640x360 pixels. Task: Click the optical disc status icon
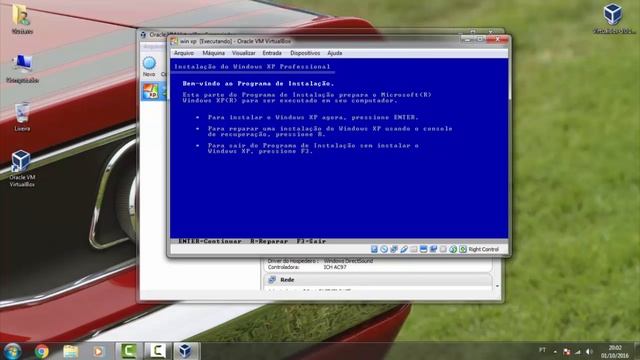(384, 249)
